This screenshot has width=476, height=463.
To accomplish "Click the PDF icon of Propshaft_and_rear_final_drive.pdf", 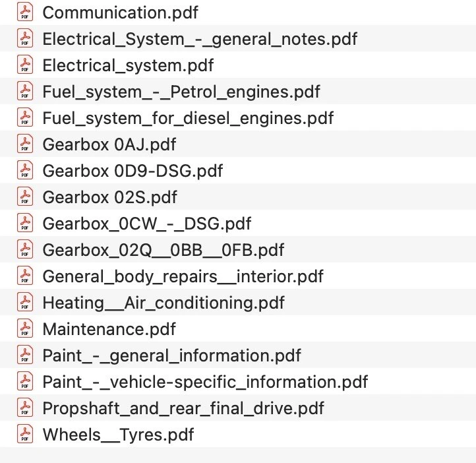I will (x=25, y=408).
